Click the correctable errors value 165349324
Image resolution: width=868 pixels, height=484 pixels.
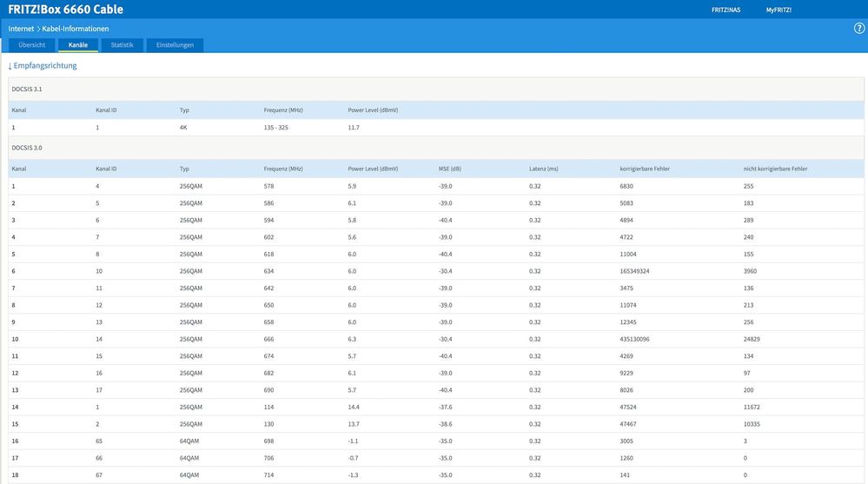click(634, 271)
